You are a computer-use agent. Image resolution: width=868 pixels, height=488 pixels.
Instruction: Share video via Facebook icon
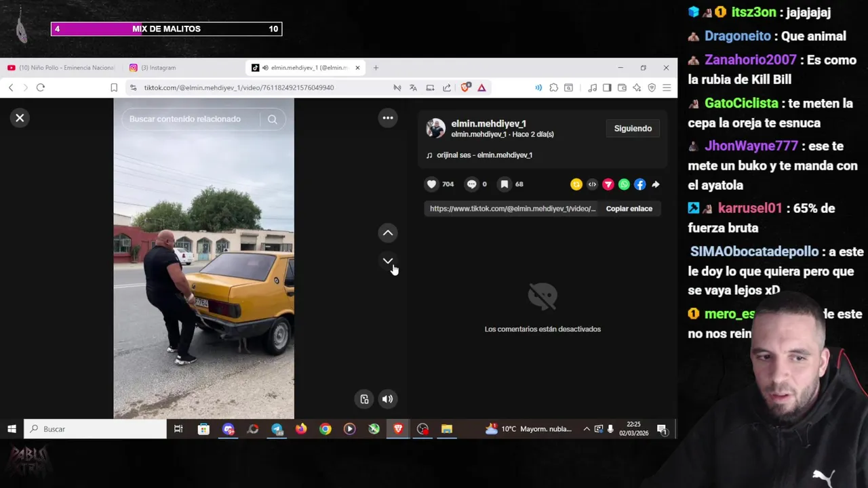(x=639, y=184)
